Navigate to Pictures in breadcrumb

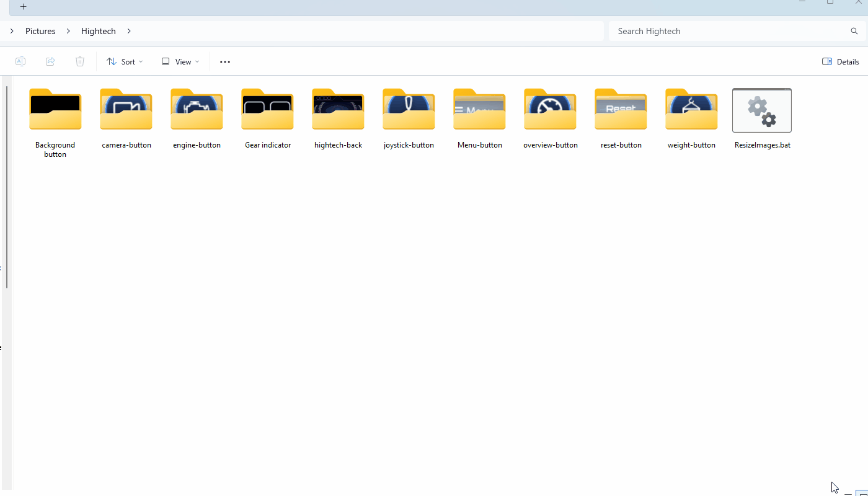[x=40, y=31]
